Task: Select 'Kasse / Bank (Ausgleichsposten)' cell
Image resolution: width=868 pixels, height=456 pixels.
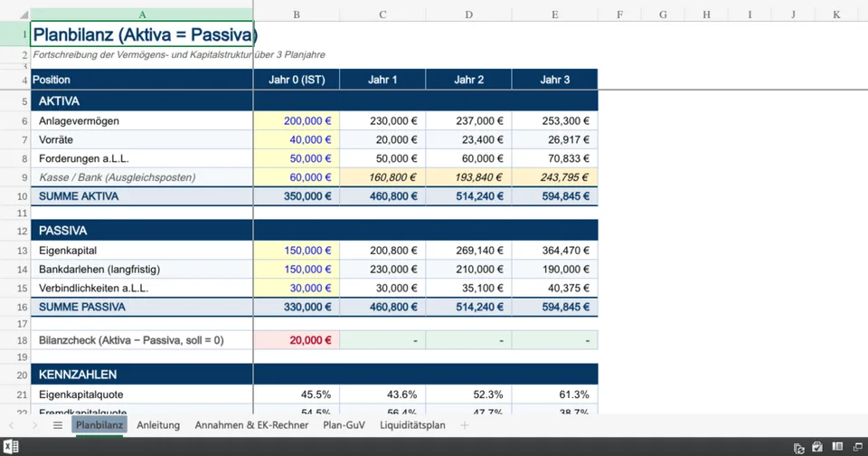Action: tap(142, 177)
